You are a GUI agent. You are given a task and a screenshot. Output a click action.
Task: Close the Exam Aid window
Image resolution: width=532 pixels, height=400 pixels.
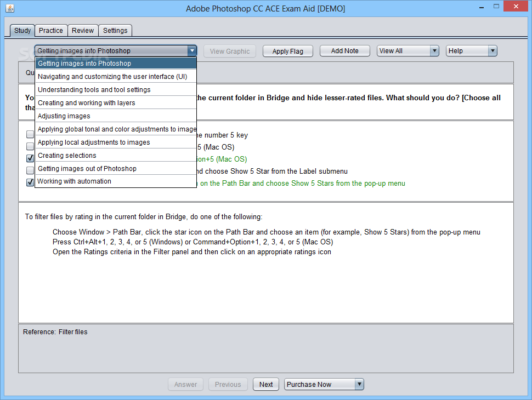[x=516, y=7]
